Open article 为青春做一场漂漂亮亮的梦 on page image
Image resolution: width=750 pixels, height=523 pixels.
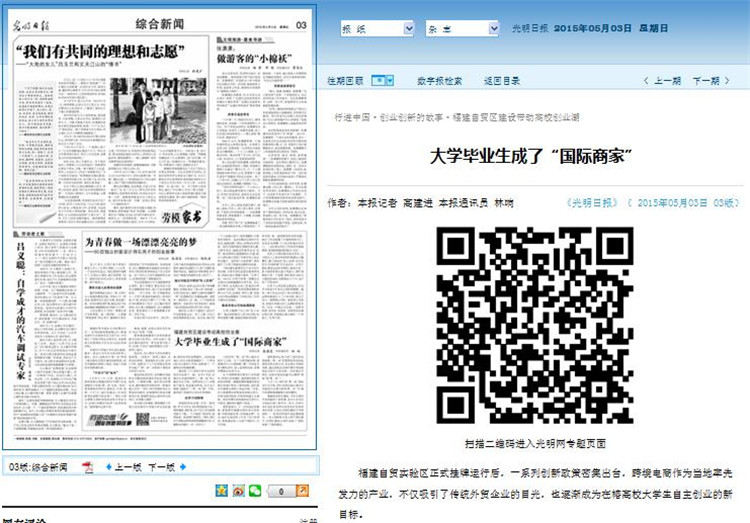pyautogui.click(x=141, y=242)
